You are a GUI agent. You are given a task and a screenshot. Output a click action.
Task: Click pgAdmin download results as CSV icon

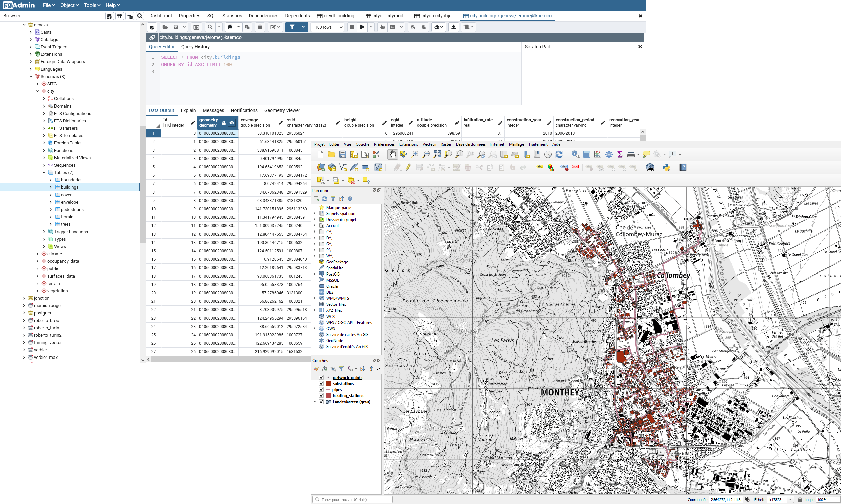click(453, 27)
